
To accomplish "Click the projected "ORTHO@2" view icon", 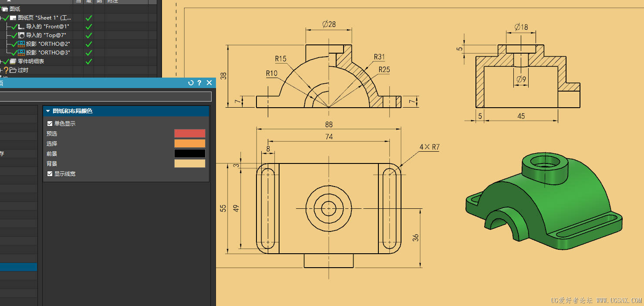I will [21, 44].
